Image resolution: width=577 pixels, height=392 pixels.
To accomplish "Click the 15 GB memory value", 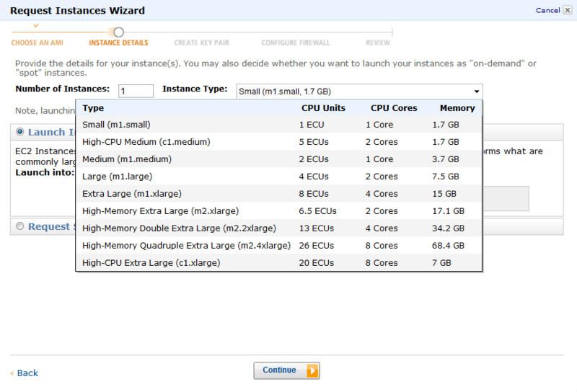I will (444, 194).
